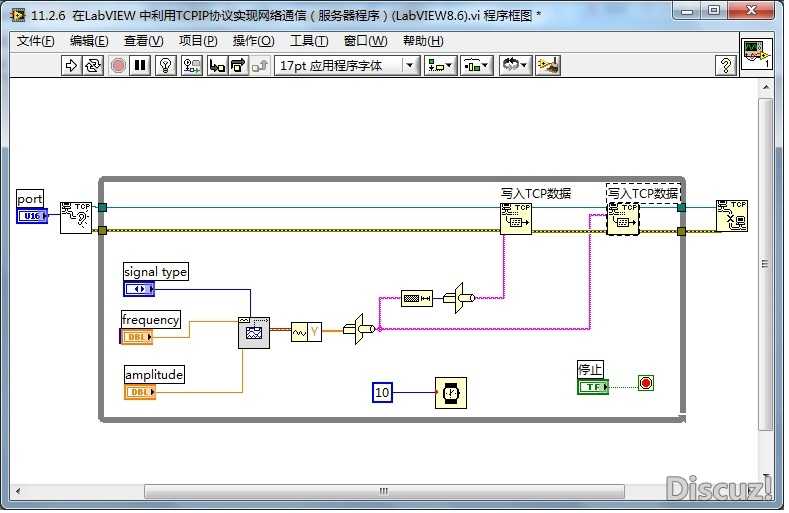Click the Pause button

click(x=140, y=65)
